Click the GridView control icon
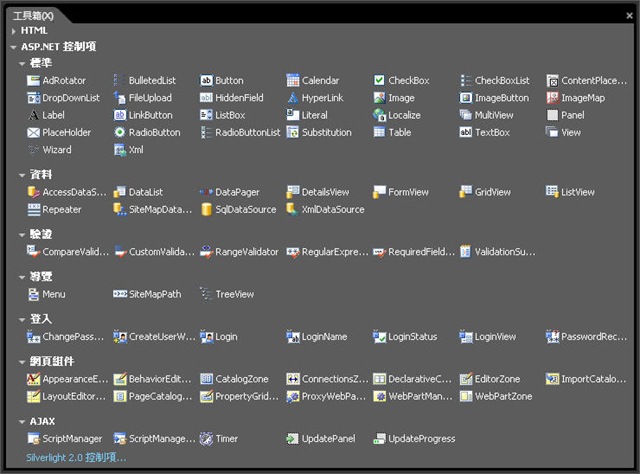640x474 pixels. pyautogui.click(x=466, y=191)
